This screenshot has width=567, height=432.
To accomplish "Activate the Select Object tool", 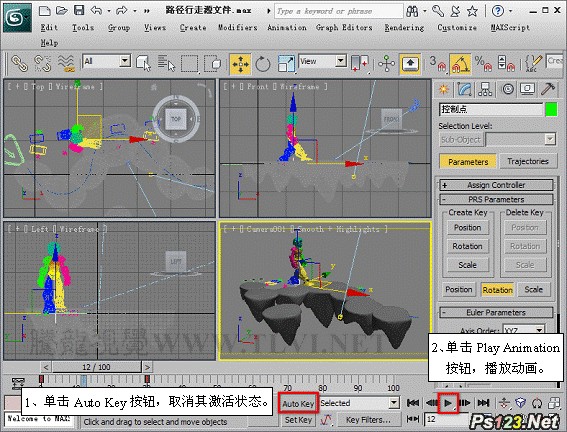I will coord(144,63).
